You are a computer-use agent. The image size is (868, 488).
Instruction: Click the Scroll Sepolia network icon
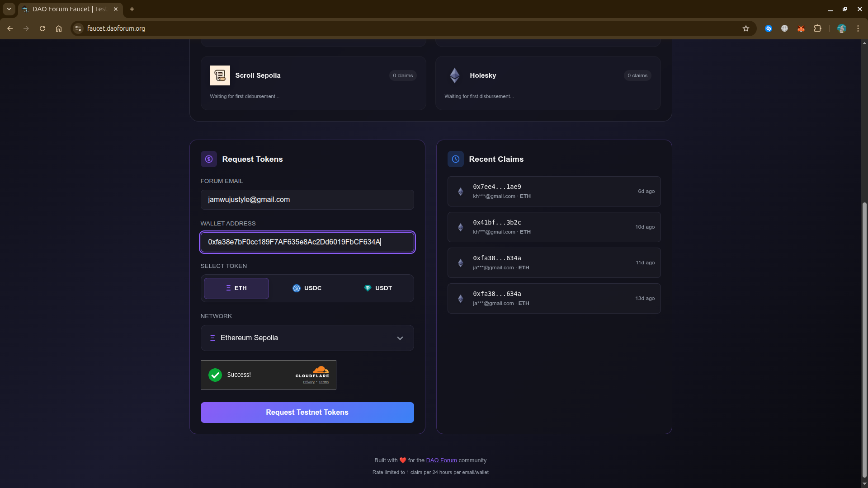pos(220,75)
